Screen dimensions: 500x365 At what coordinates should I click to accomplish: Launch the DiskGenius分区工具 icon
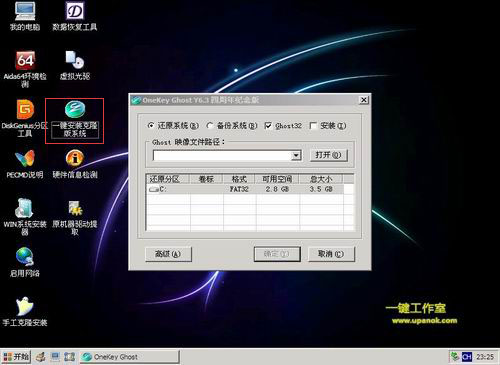[x=25, y=118]
